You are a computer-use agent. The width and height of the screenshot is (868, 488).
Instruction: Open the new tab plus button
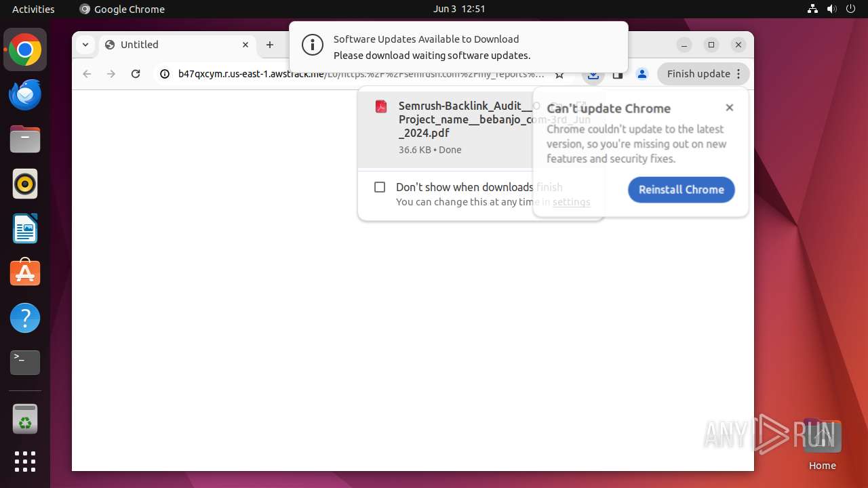tap(270, 45)
